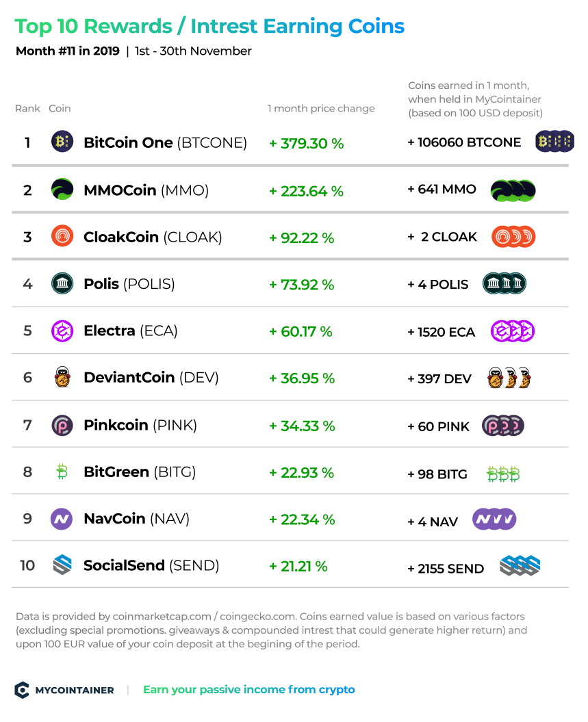The image size is (588, 722).
Task: Select the +379.30 % price change value
Action: [x=306, y=143]
